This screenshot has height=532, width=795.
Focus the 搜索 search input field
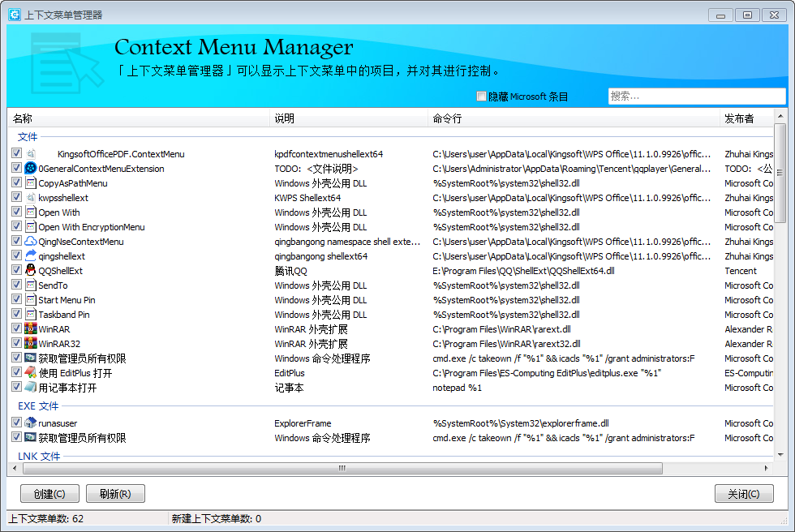[x=696, y=97]
